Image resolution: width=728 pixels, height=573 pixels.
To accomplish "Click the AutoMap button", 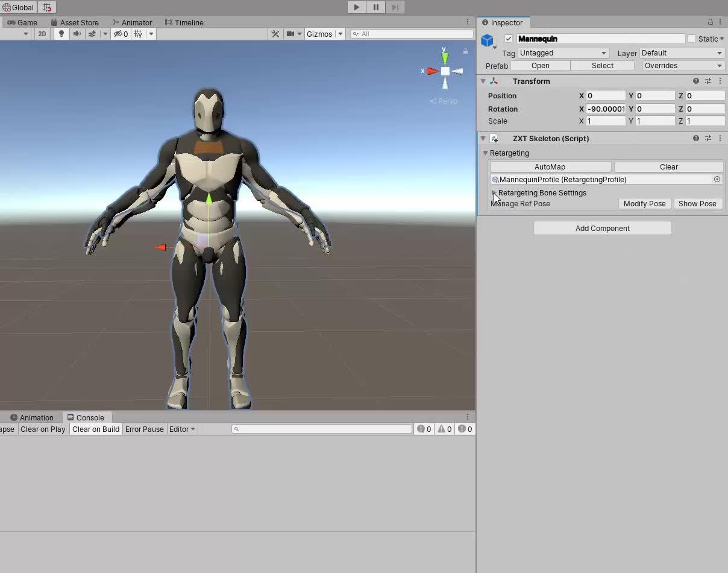I will point(550,166).
